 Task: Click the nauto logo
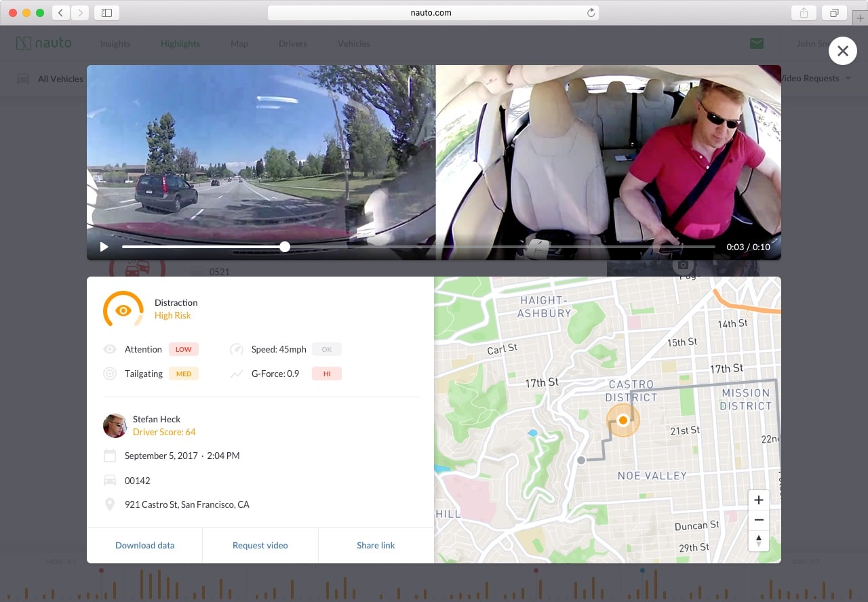[44, 43]
